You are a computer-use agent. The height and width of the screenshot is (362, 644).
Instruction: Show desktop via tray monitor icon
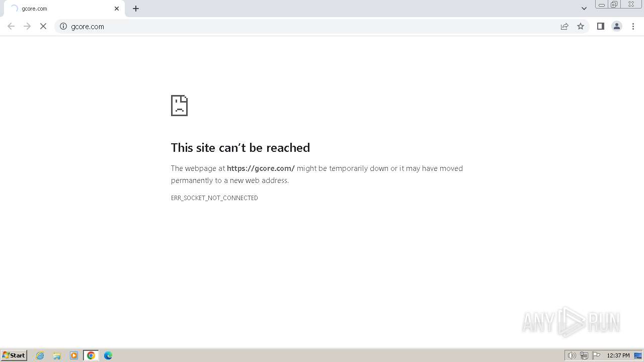coord(638,355)
